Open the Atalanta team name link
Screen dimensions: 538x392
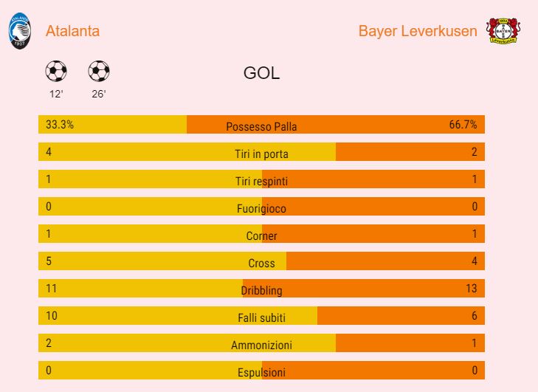(72, 31)
